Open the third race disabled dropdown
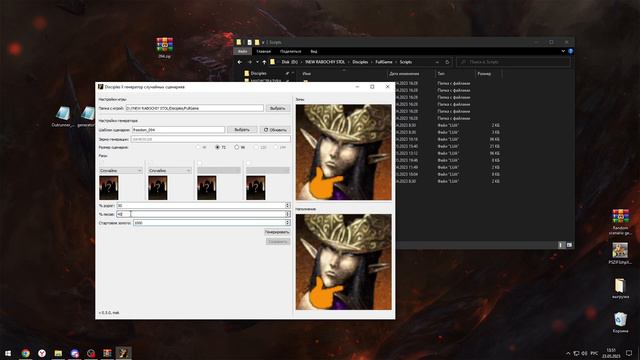The width and height of the screenshot is (640, 360). point(219,170)
